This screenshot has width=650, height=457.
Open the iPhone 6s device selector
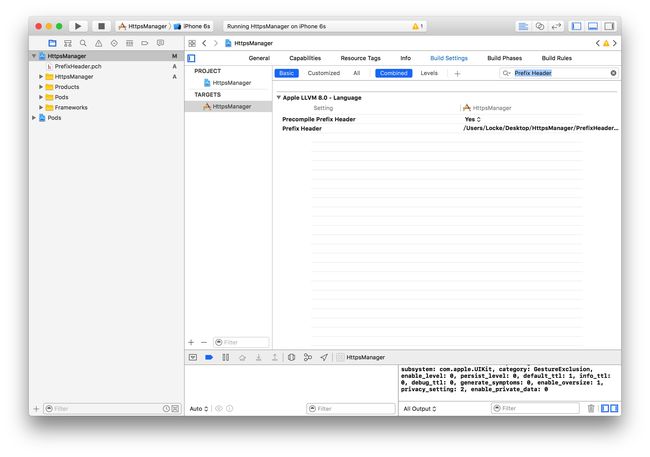[x=193, y=26]
